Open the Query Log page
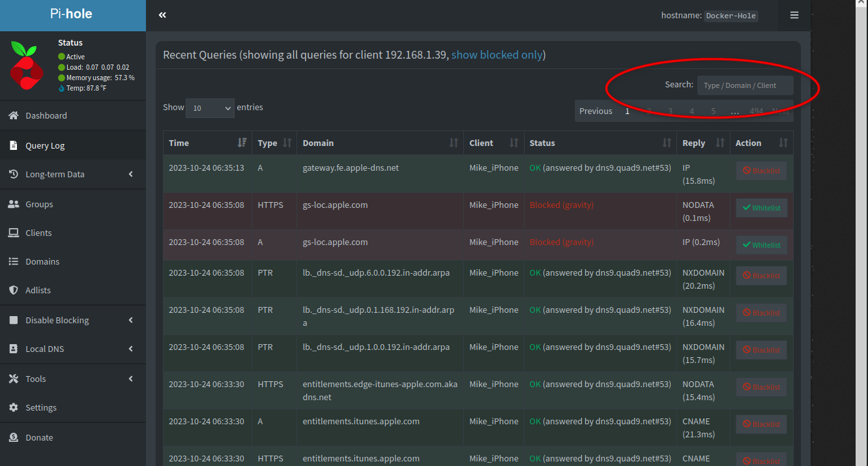This screenshot has height=466, width=868. (45, 146)
